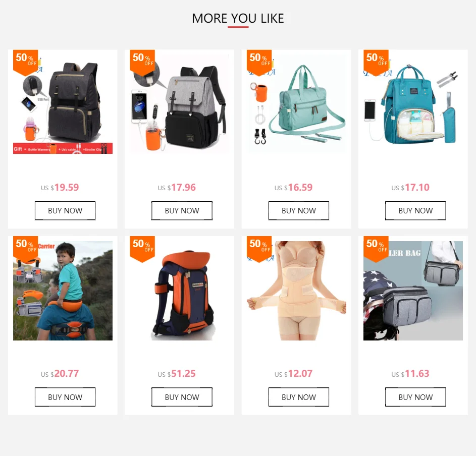Select the US $51.25 price link
Viewport: 476px width, 456px height.
point(177,374)
